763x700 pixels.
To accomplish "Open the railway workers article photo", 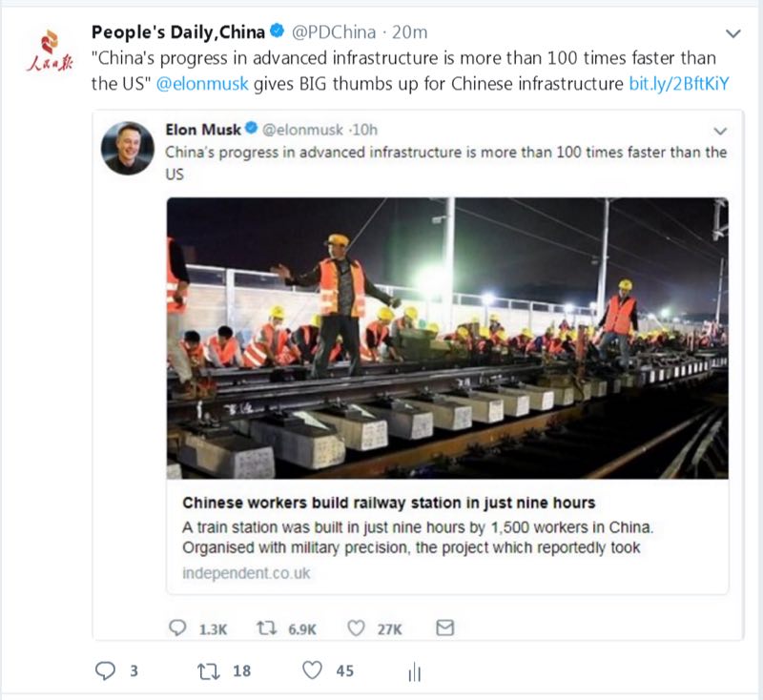I will pos(447,338).
